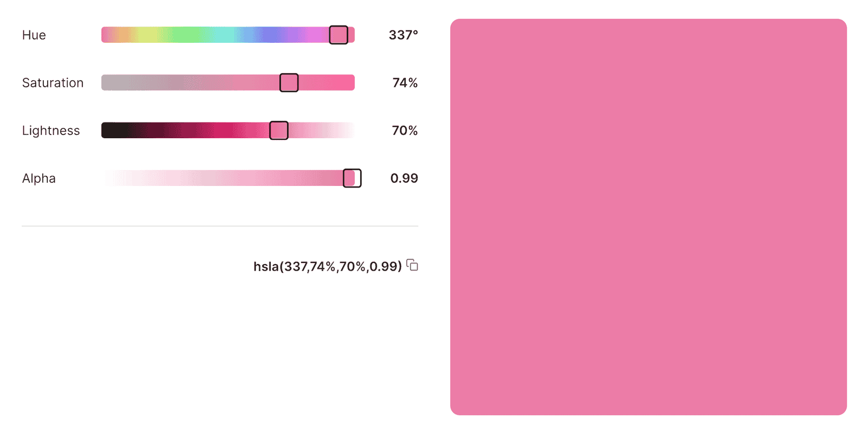Click the Hue label

[x=34, y=35]
